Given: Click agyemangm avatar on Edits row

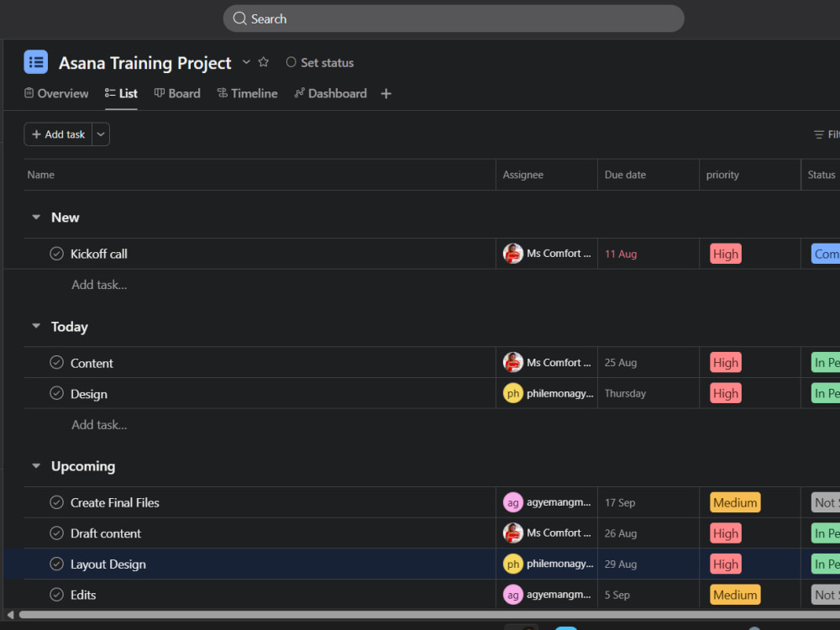Looking at the screenshot, I should pyautogui.click(x=512, y=595).
